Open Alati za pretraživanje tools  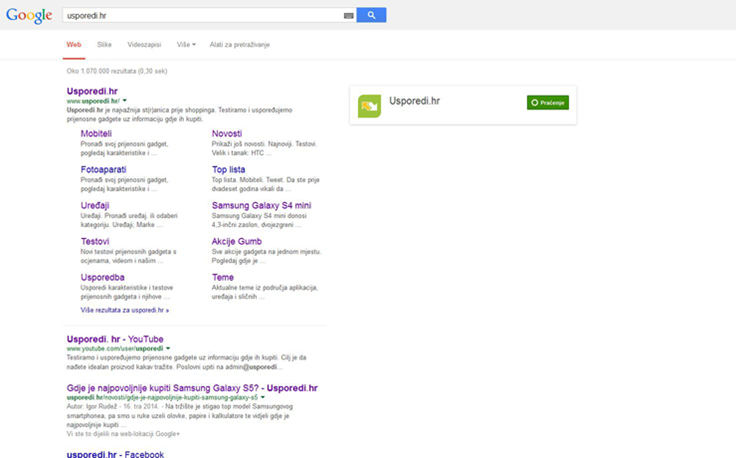[239, 45]
